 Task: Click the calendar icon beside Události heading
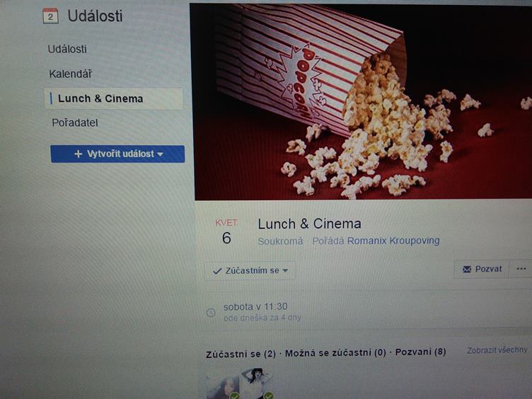coord(50,16)
